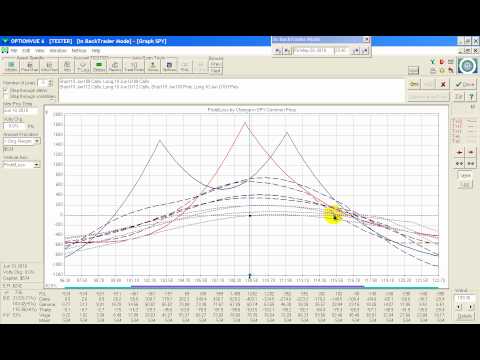The height and width of the screenshot is (360, 480).
Task: Click the value field above the Details button
Action: point(465,298)
